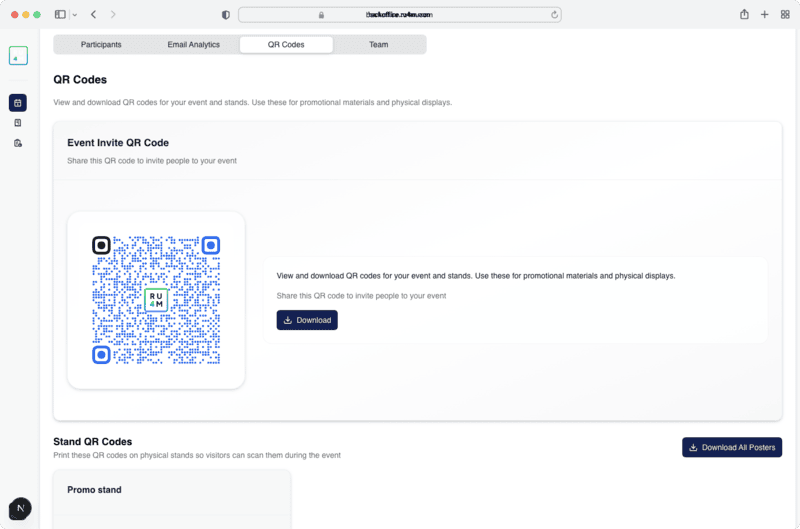Click the Safari share icon
This screenshot has width=800, height=529.
[x=744, y=15]
